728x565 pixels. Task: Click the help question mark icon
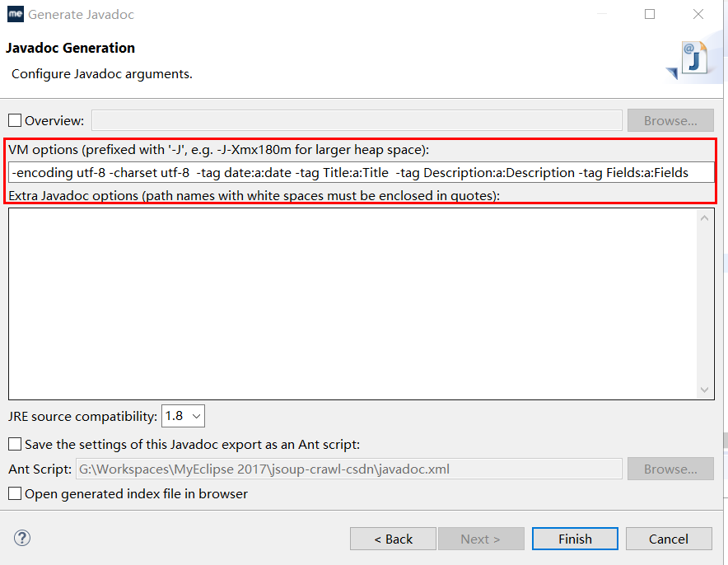[21, 538]
